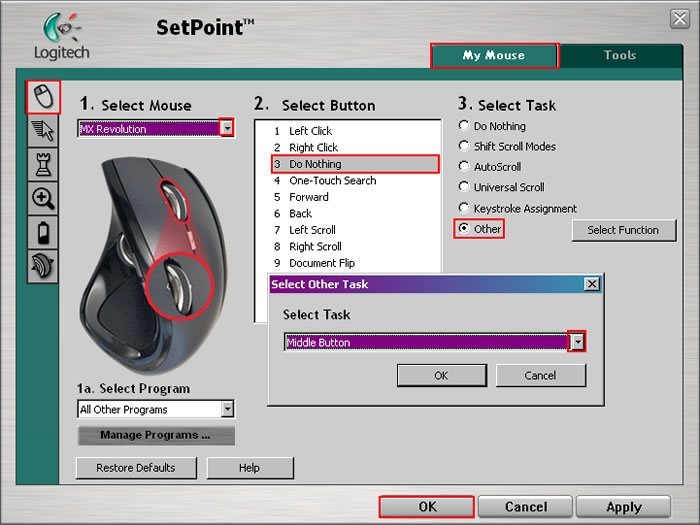700x525 pixels.
Task: Select the Do Nothing task radio button
Action: (x=464, y=125)
